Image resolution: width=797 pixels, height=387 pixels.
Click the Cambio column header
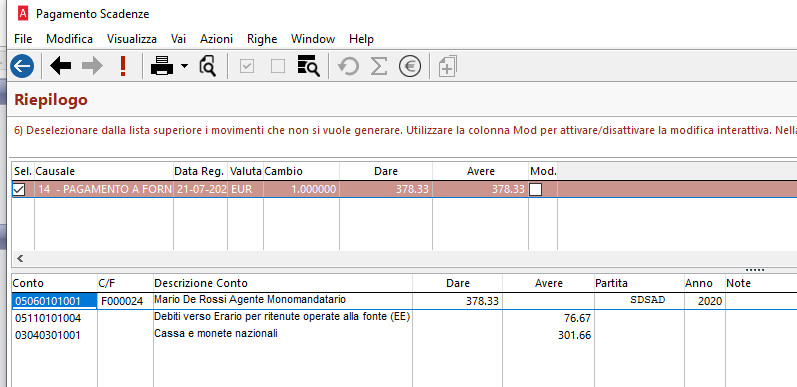(301, 171)
